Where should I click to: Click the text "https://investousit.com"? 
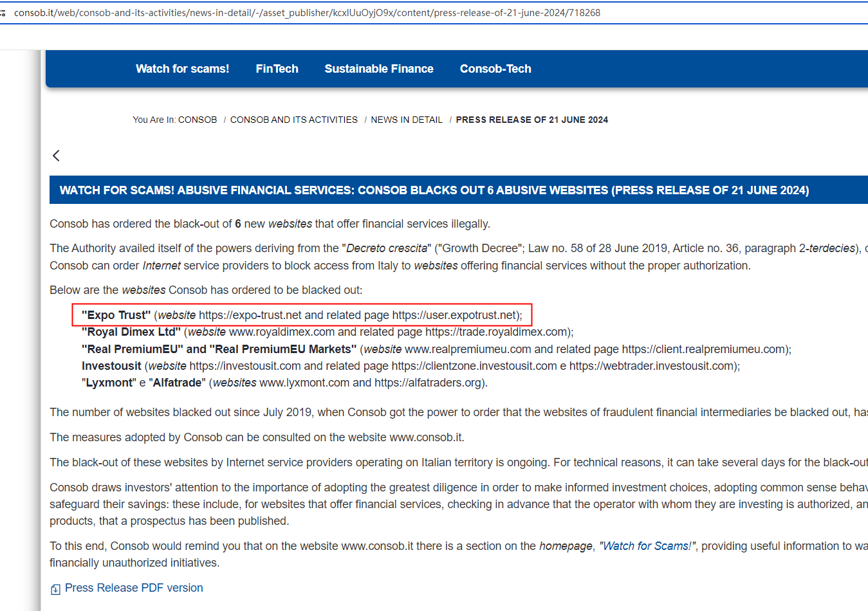[x=245, y=366]
